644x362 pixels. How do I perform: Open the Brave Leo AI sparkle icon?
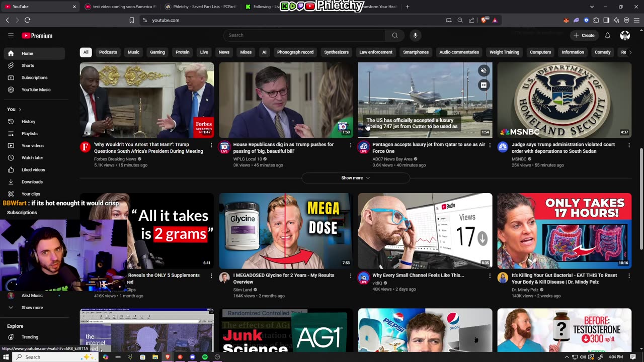click(616, 20)
